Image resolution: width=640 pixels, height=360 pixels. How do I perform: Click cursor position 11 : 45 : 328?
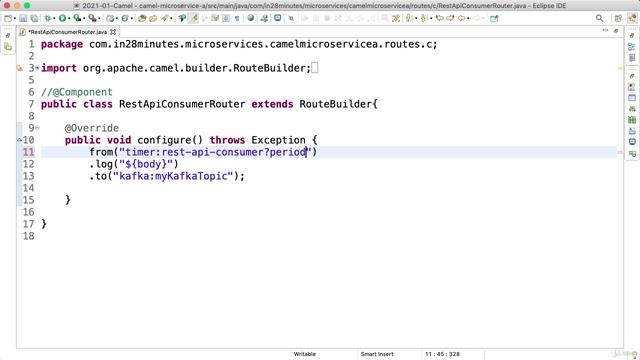442,354
